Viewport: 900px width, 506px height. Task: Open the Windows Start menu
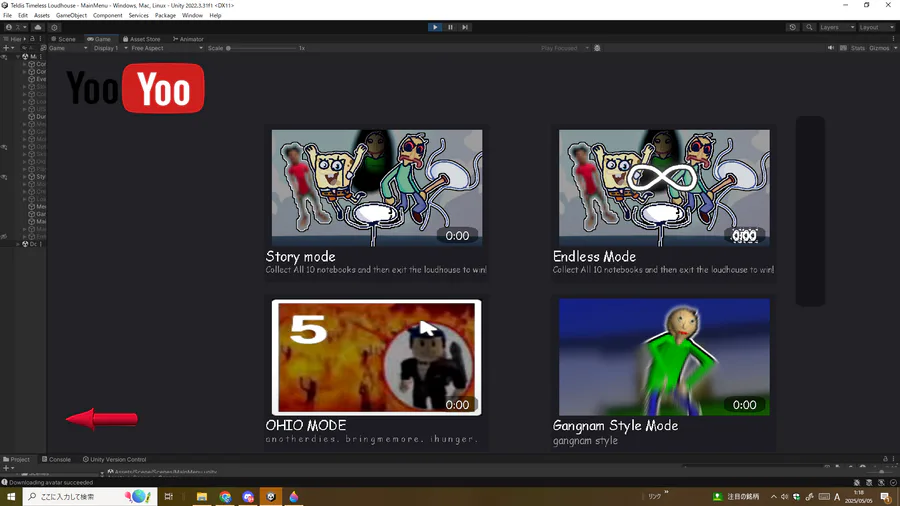[10, 497]
